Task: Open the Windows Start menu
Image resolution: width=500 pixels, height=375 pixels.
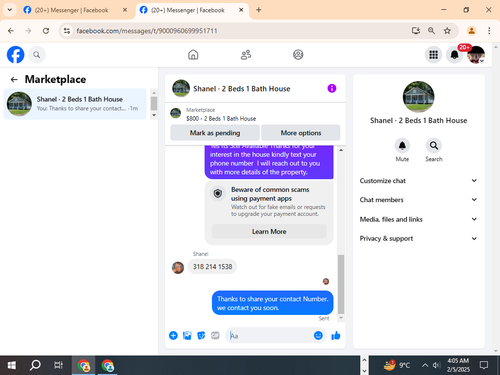Action: (11, 365)
